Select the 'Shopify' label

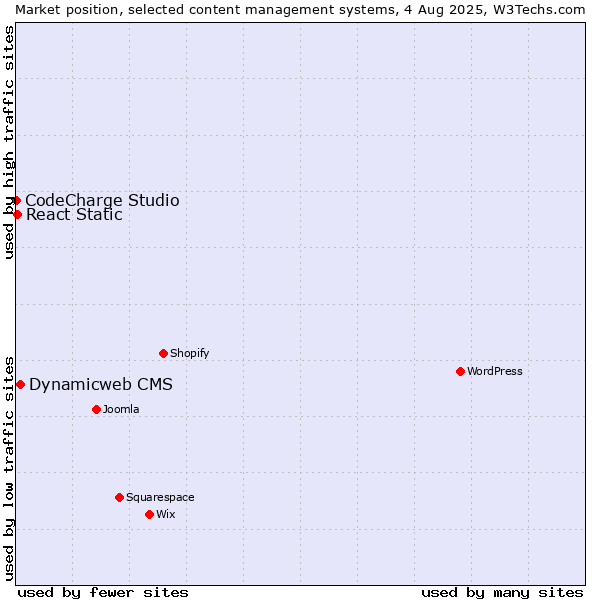(190, 353)
